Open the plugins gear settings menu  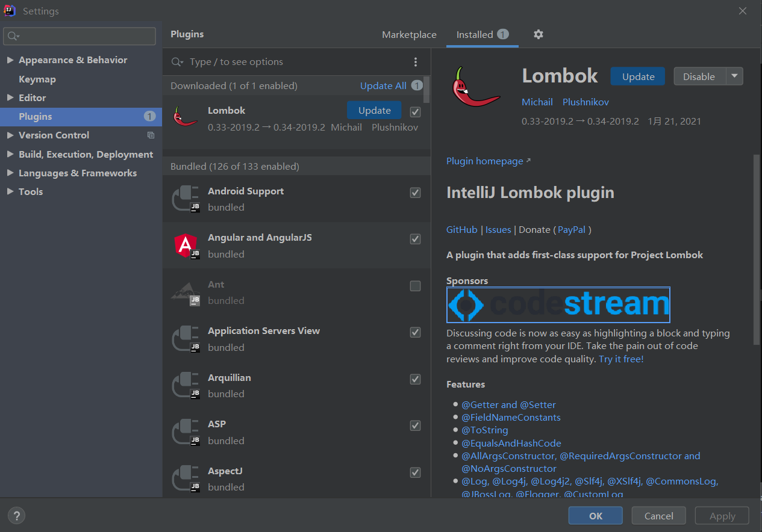pos(539,34)
